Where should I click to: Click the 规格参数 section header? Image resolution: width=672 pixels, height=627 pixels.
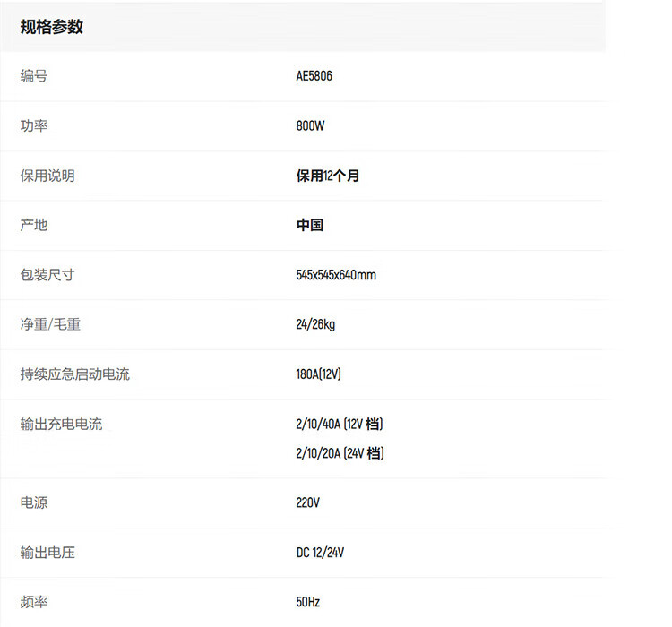click(52, 27)
